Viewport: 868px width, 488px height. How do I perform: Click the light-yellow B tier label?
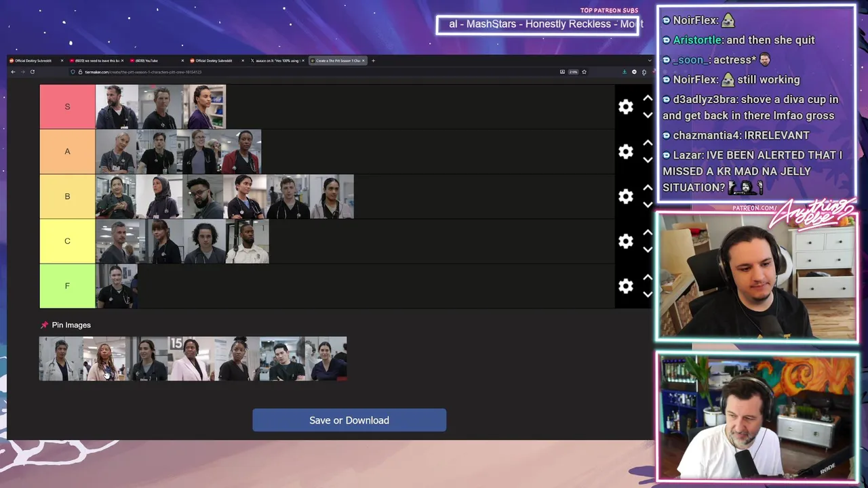67,196
